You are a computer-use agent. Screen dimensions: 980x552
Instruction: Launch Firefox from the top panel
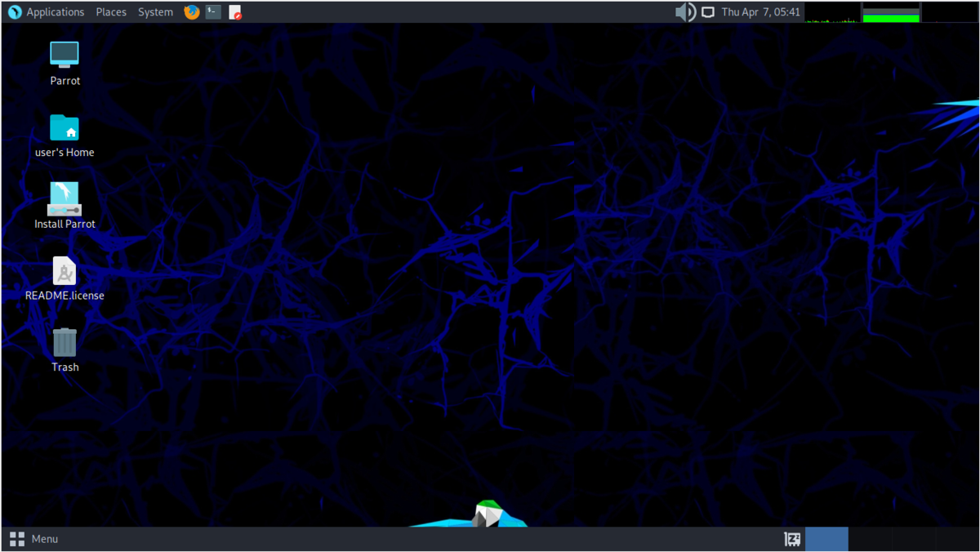[192, 12]
